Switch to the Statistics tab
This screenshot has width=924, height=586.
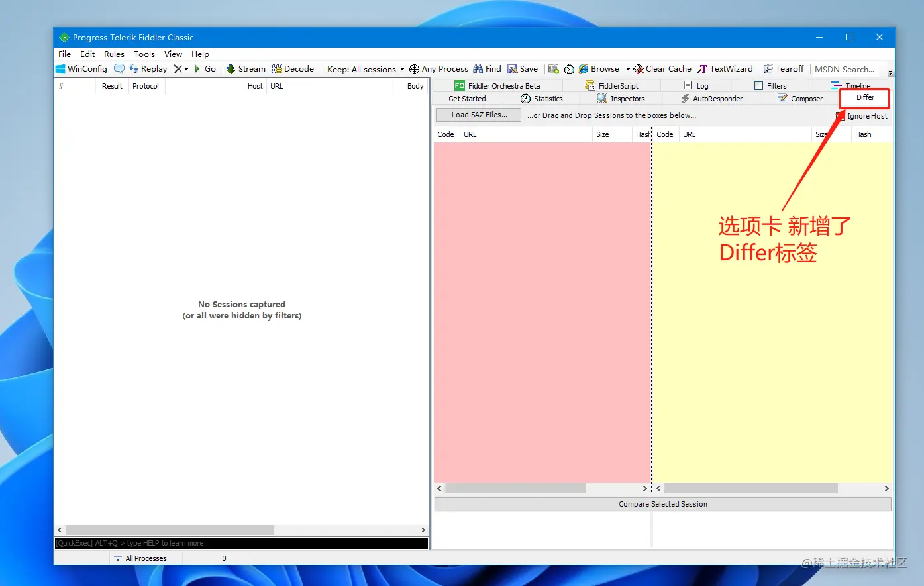542,99
